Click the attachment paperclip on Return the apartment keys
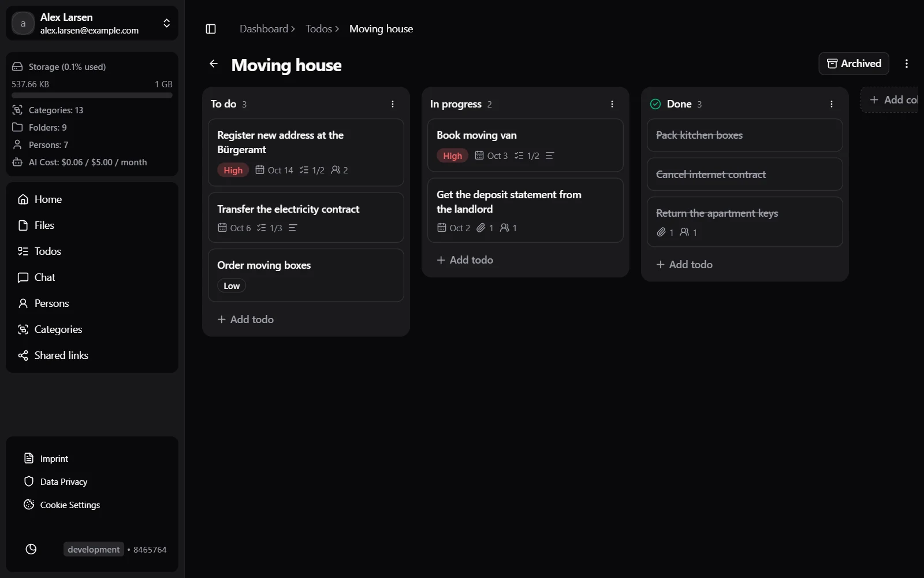Viewport: 924px width, 578px height. coord(661,232)
